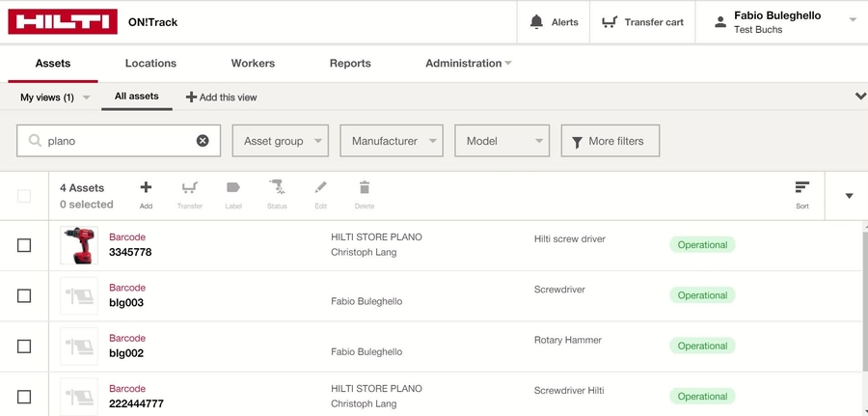
Task: Open the Model dropdown
Action: pos(502,141)
